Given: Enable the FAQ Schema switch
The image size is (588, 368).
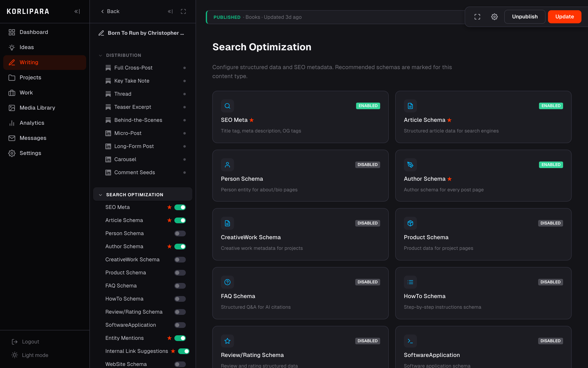Looking at the screenshot, I should (180, 286).
